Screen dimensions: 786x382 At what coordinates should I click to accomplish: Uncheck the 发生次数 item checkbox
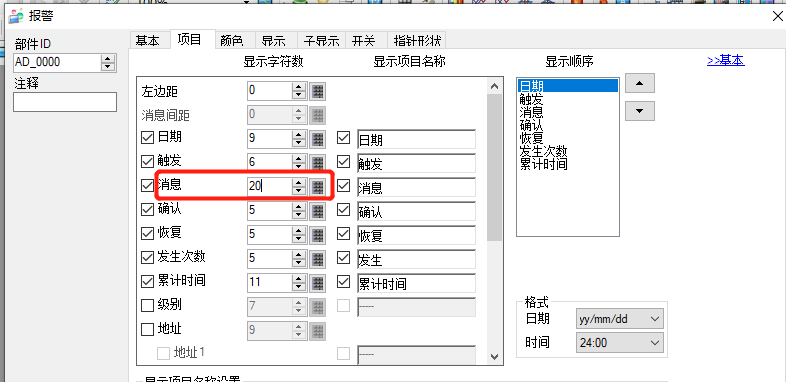(147, 258)
